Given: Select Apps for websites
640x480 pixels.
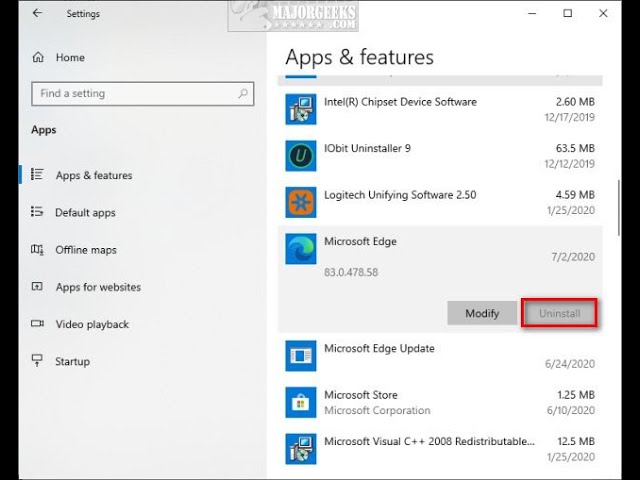Looking at the screenshot, I should click(98, 287).
